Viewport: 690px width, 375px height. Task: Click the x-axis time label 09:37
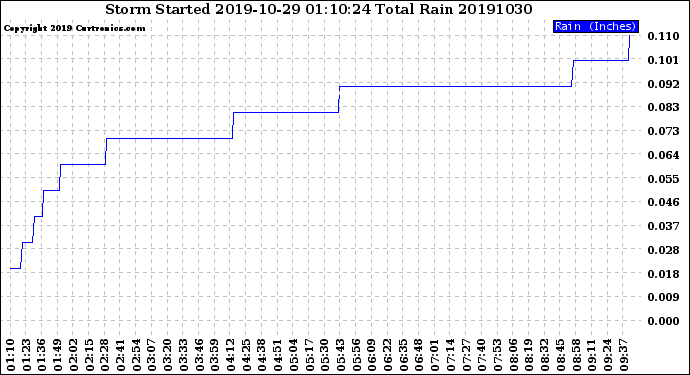click(x=623, y=355)
